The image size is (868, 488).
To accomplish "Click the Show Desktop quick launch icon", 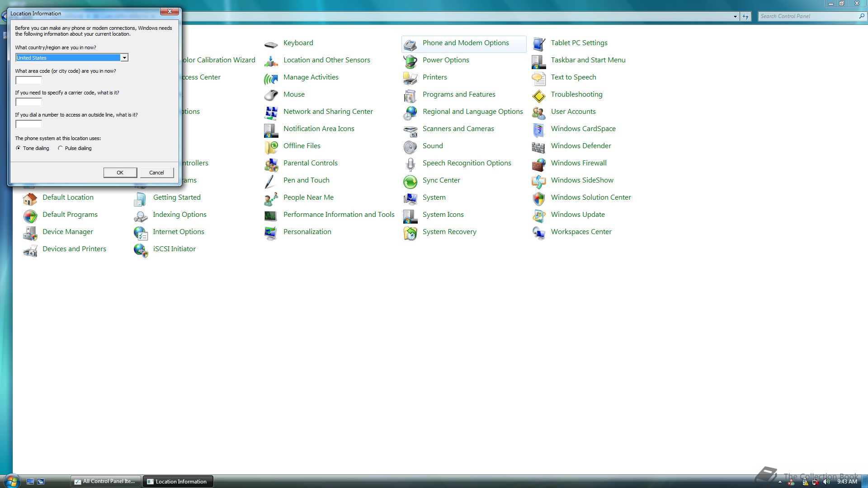I will click(x=30, y=482).
